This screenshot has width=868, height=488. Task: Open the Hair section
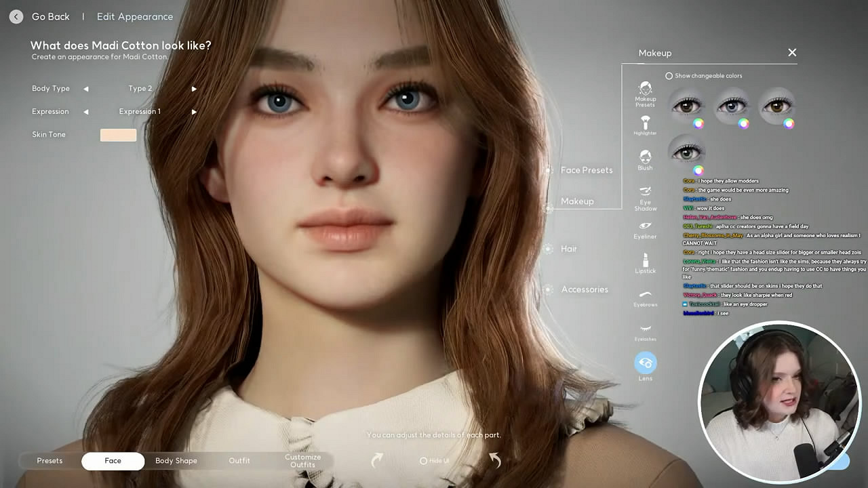click(x=568, y=249)
